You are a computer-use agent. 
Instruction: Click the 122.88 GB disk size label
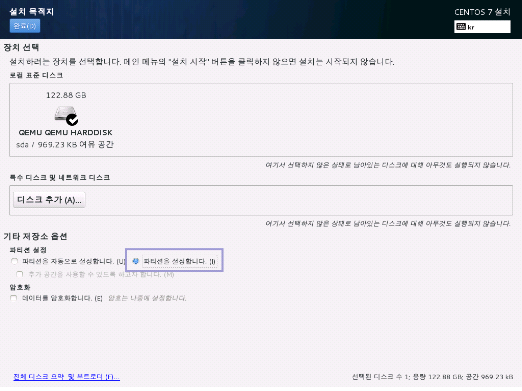66,95
